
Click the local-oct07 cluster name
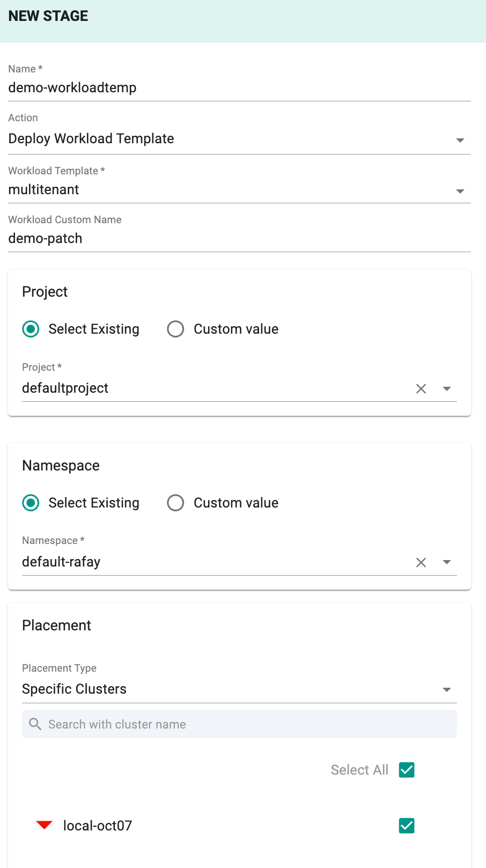coord(98,826)
